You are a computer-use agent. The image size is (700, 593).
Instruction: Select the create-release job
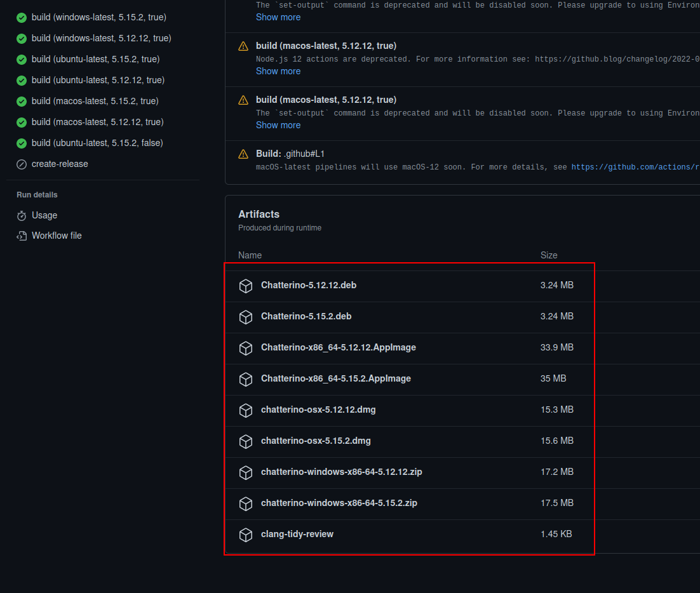[x=60, y=164]
